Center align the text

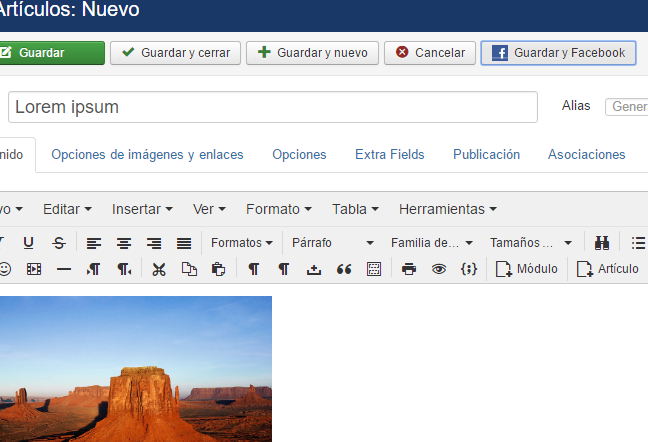click(124, 243)
